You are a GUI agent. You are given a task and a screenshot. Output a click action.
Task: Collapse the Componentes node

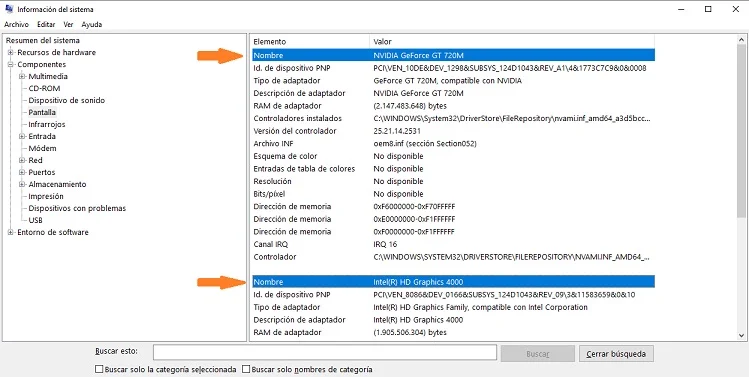(x=11, y=65)
